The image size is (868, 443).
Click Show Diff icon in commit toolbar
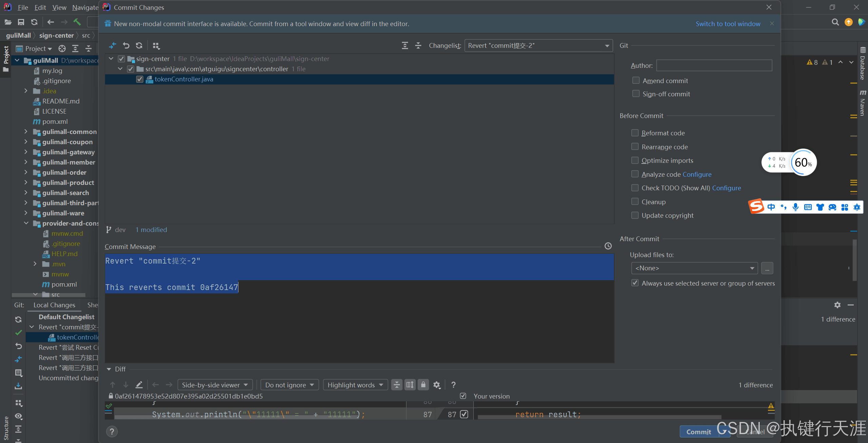[x=113, y=45]
